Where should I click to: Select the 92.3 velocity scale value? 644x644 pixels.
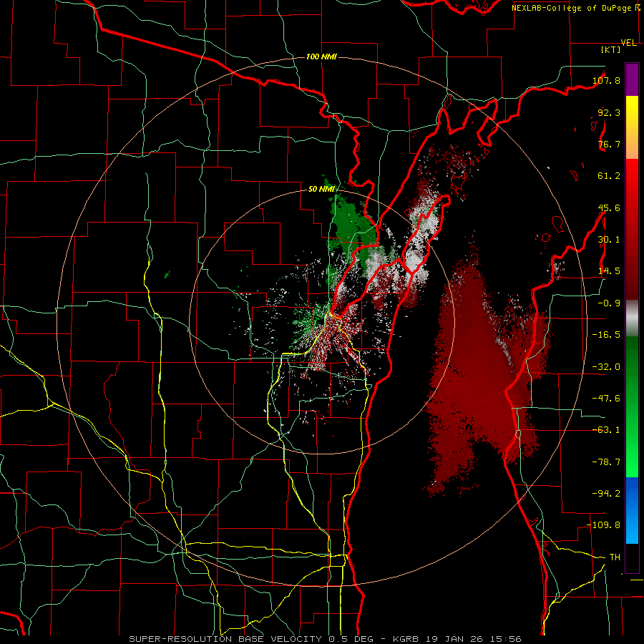pos(609,112)
